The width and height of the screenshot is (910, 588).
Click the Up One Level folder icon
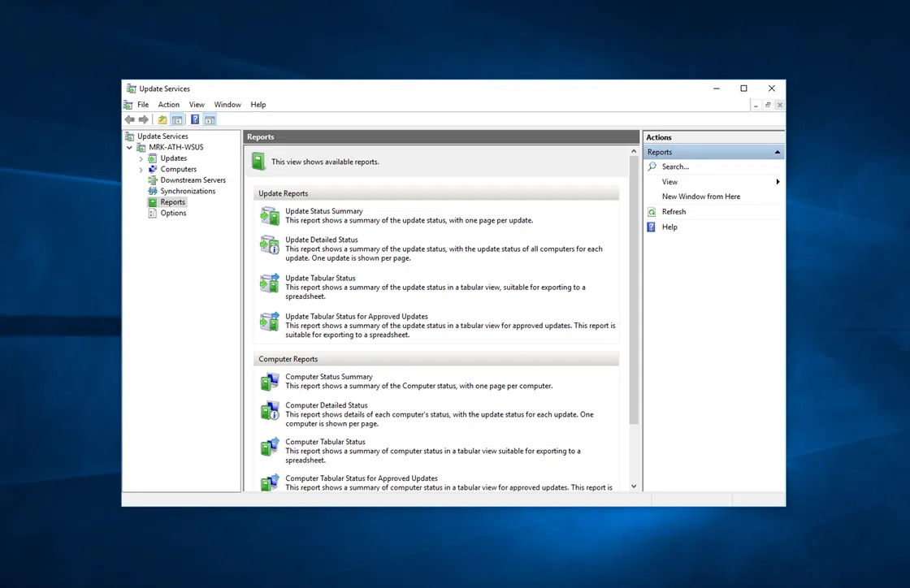click(162, 119)
